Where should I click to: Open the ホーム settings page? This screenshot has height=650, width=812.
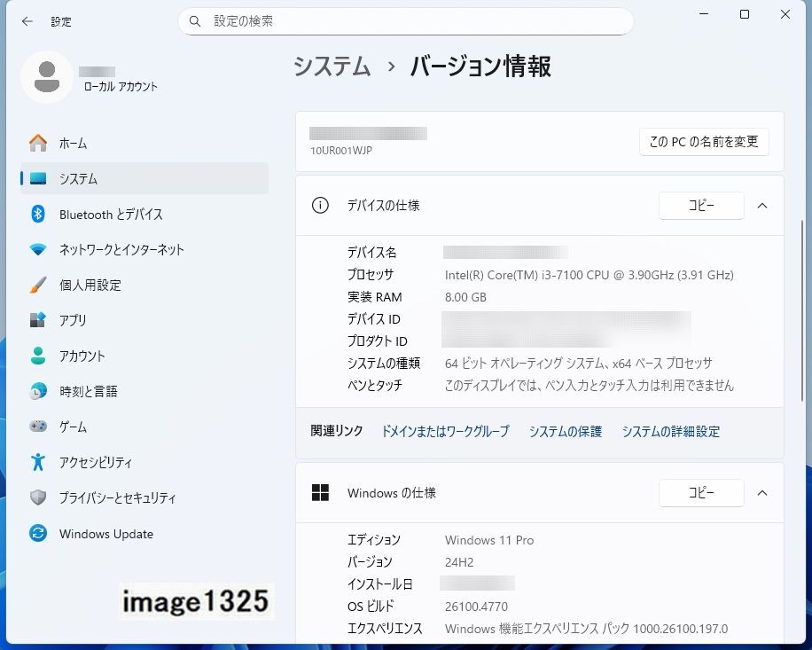tap(144, 143)
